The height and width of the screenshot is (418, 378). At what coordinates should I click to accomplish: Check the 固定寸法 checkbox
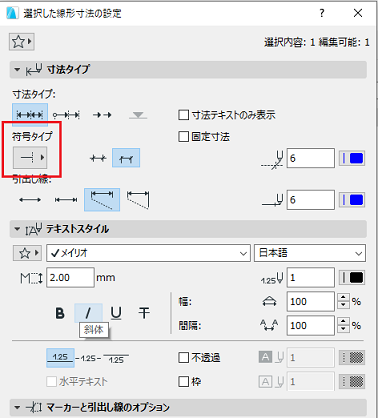coord(184,137)
